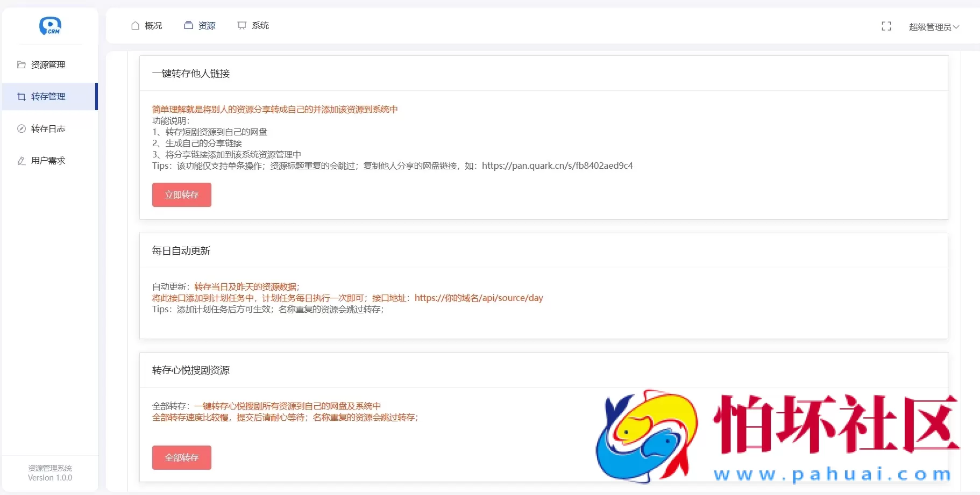Click the api/source/day interface address
Screen dimensions: 980x495
(479, 298)
